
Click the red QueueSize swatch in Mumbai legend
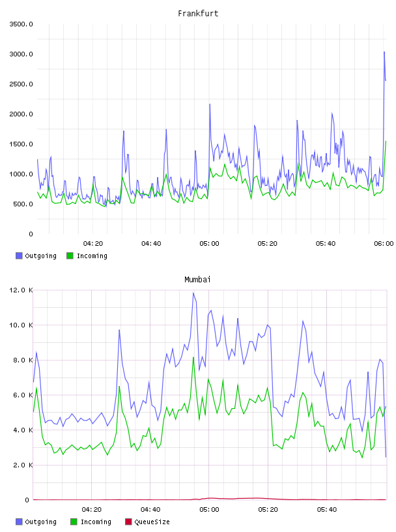pos(128,522)
